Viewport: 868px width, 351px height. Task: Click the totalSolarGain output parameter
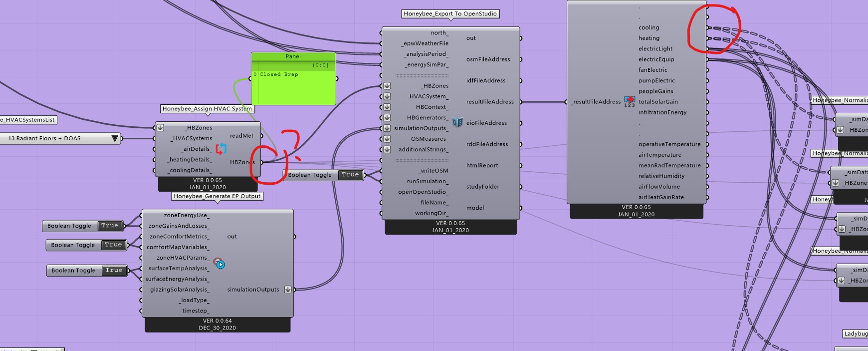point(658,102)
